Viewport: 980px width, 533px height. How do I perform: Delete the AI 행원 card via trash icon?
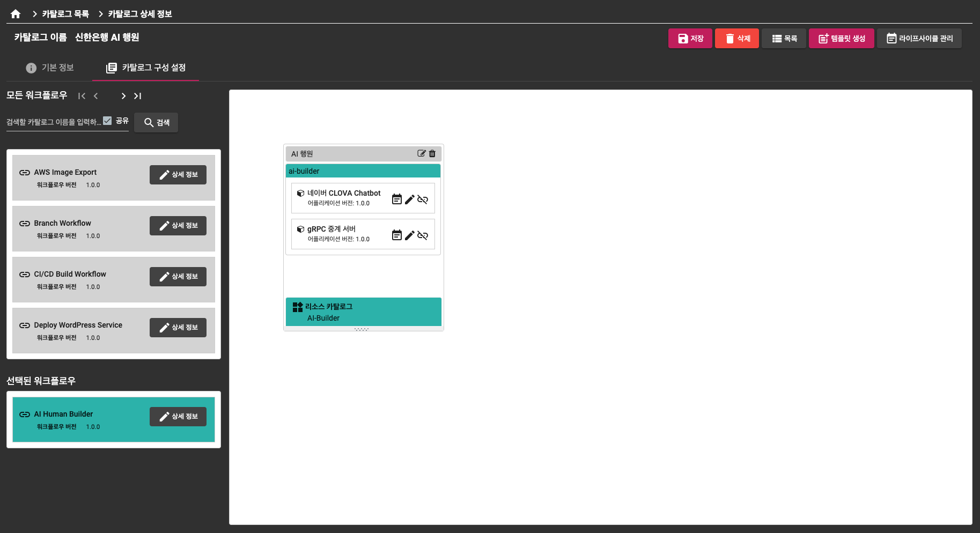tap(432, 153)
